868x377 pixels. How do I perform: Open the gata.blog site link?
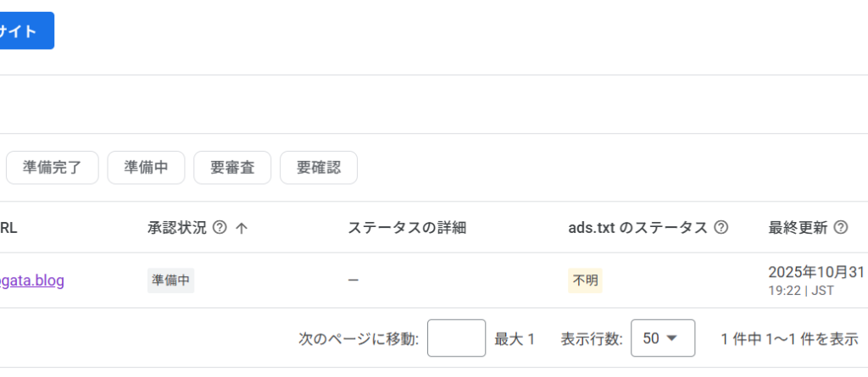(x=32, y=280)
